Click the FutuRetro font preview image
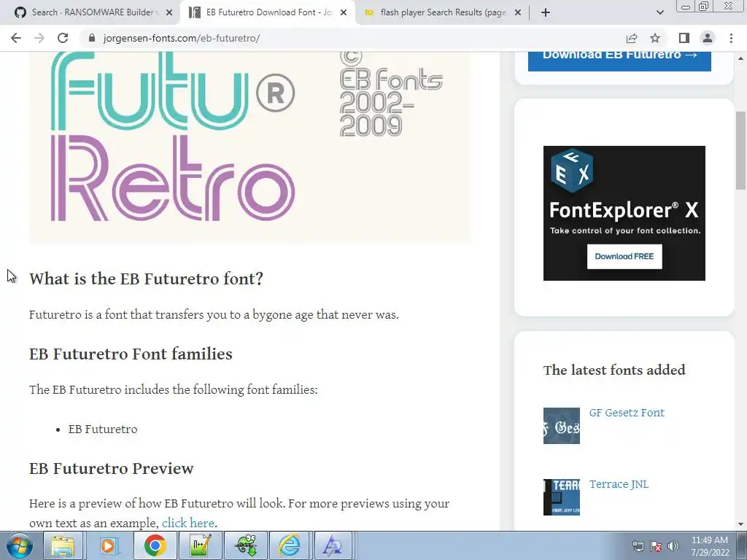 click(x=249, y=147)
